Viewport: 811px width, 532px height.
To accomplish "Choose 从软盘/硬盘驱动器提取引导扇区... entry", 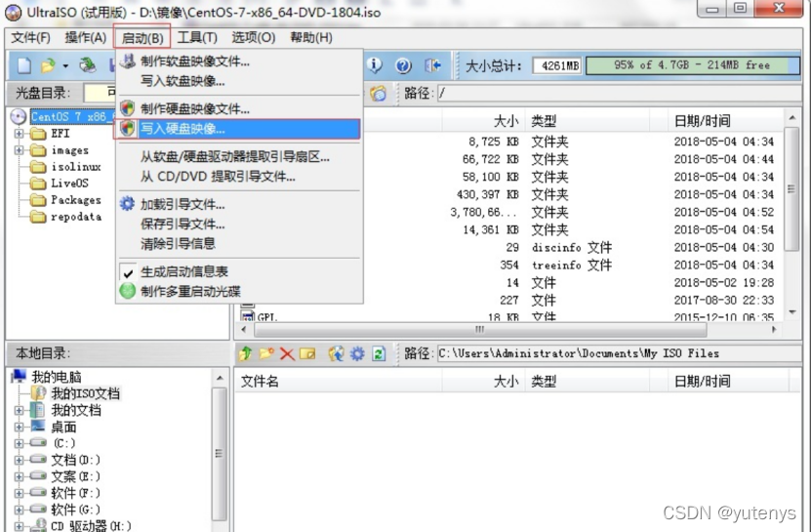I will [x=239, y=156].
